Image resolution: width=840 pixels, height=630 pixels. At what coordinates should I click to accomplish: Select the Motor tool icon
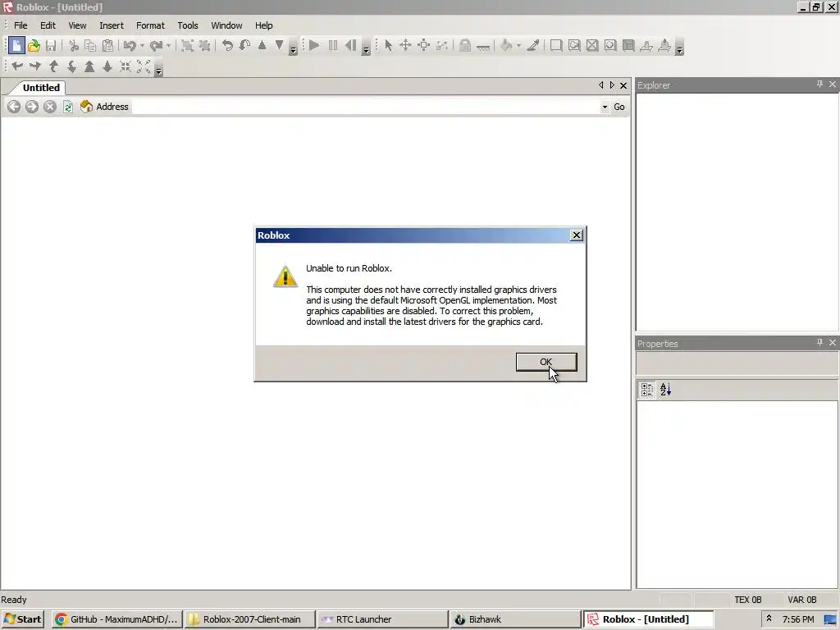(x=664, y=46)
